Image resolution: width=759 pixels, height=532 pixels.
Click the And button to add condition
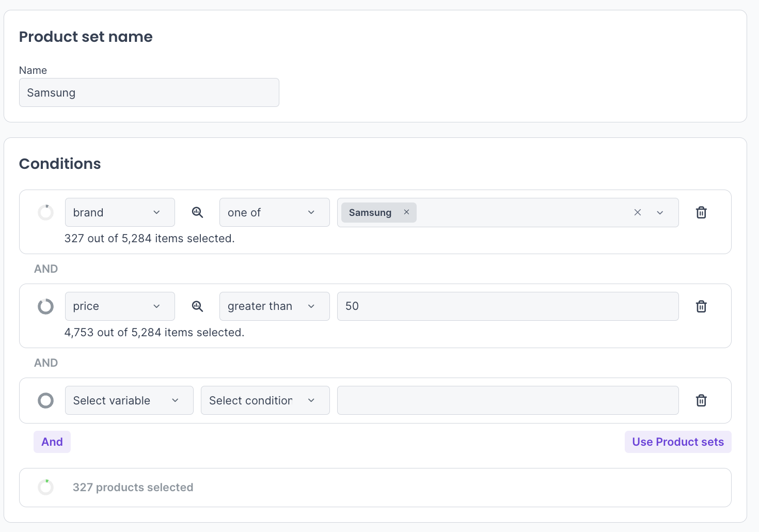coord(52,442)
